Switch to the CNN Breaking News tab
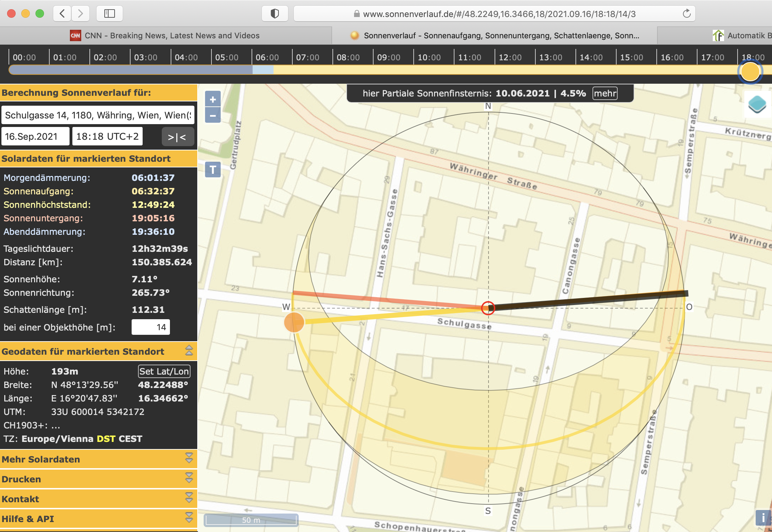Viewport: 772px width, 532px height. coord(165,35)
